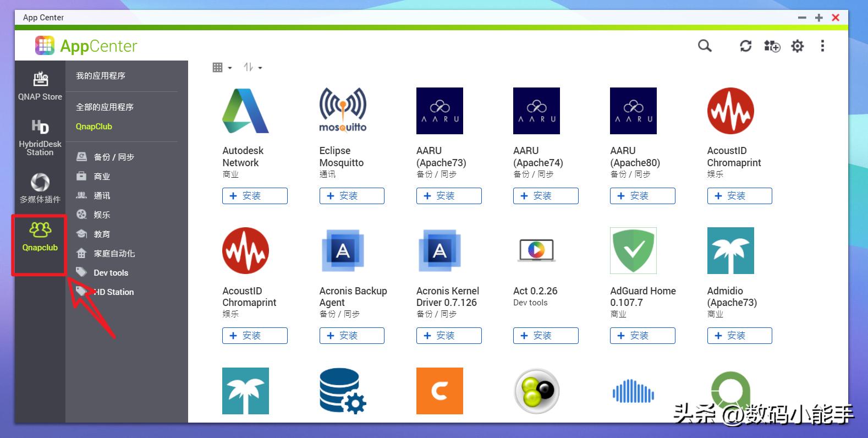868x438 pixels.
Task: Filter by 教育 category in sidebar
Action: click(x=93, y=234)
